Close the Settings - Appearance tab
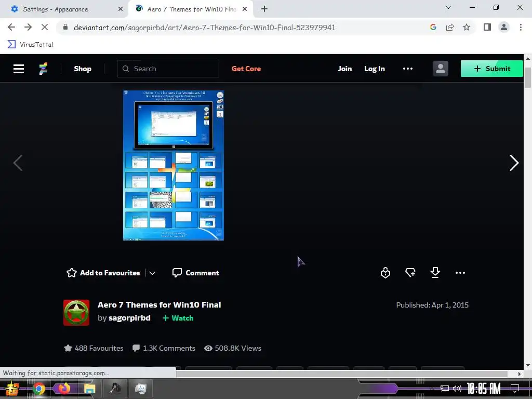Image resolution: width=532 pixels, height=399 pixels. pos(121,9)
